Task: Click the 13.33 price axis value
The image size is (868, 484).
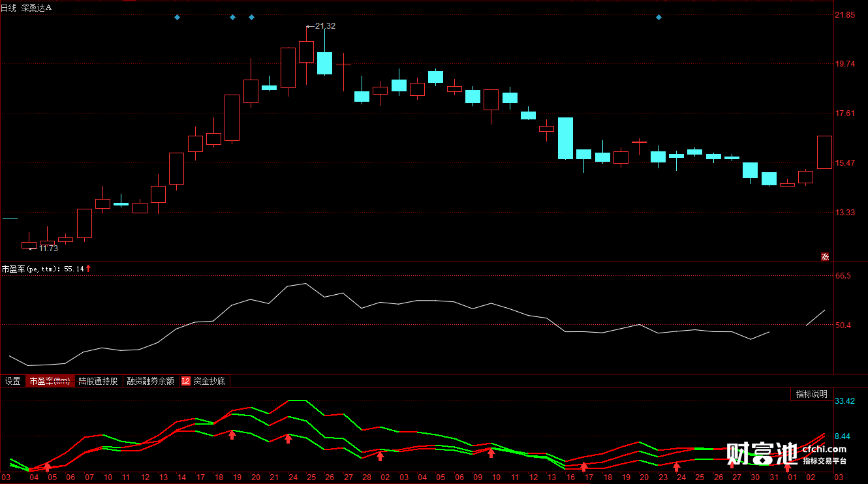Action: coord(845,212)
